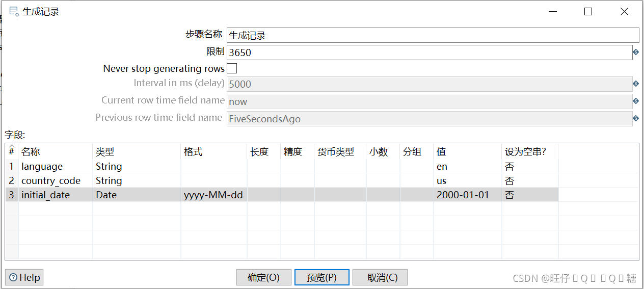Click the String type cell in the country_code row
This screenshot has height=289, width=644.
pyautogui.click(x=137, y=180)
